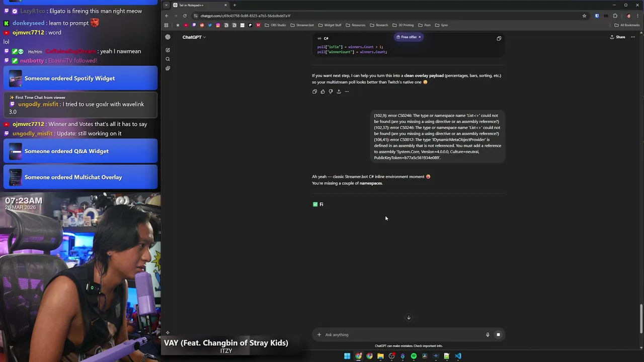Go back in browser history

pyautogui.click(x=167, y=16)
